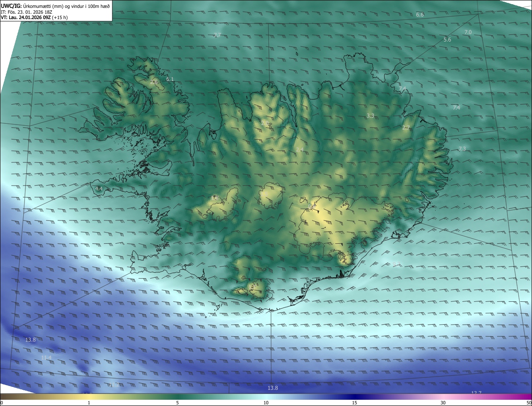Click the 3.3 value label
The image size is (532, 406).
(x=370, y=115)
